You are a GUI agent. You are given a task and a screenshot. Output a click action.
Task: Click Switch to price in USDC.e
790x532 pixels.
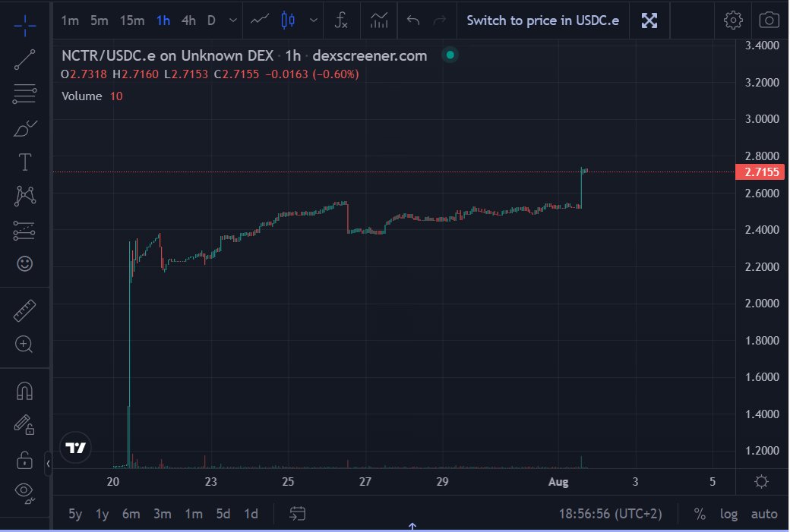(542, 20)
